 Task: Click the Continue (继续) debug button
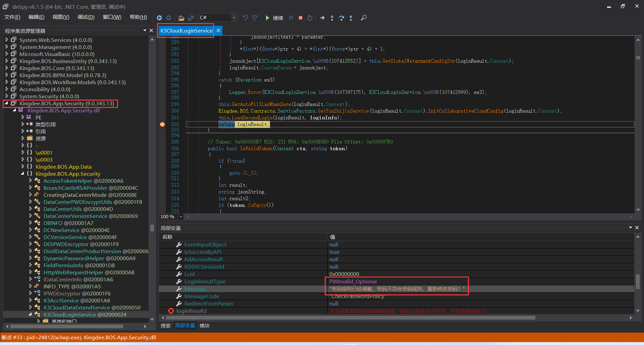click(274, 18)
